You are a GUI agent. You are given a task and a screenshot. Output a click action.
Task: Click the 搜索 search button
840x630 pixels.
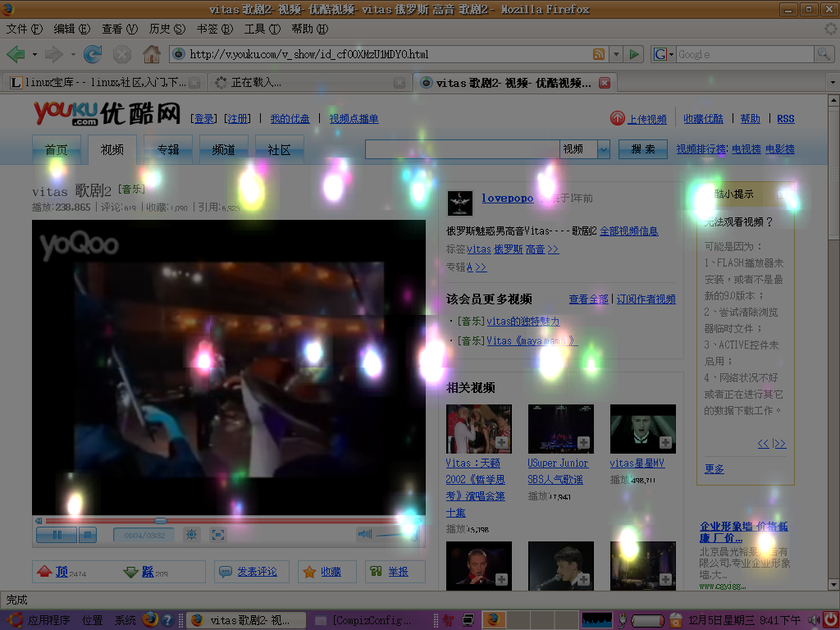point(643,149)
